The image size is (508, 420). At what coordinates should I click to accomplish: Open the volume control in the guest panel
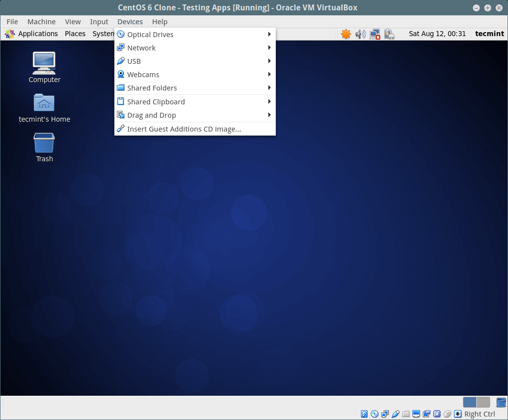click(x=360, y=34)
